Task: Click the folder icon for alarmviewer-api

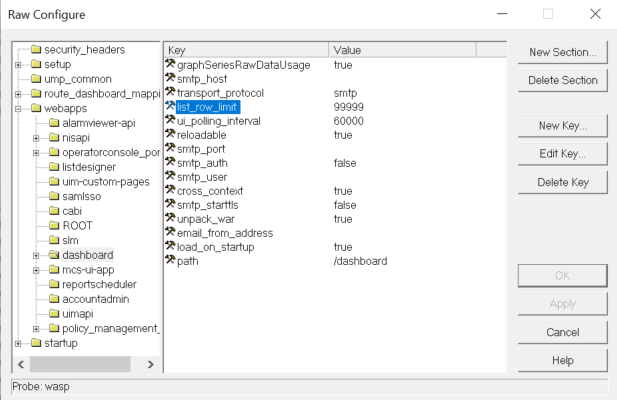Action: coord(54,123)
